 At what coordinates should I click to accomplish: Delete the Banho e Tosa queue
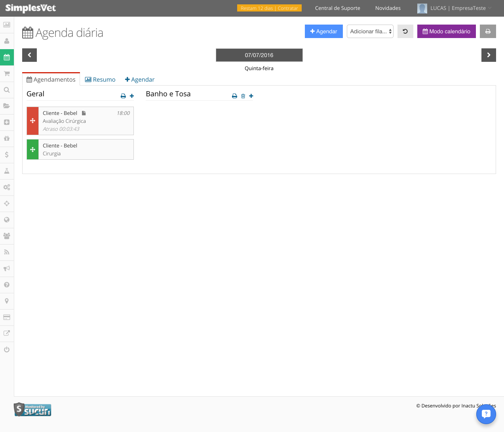tap(243, 96)
